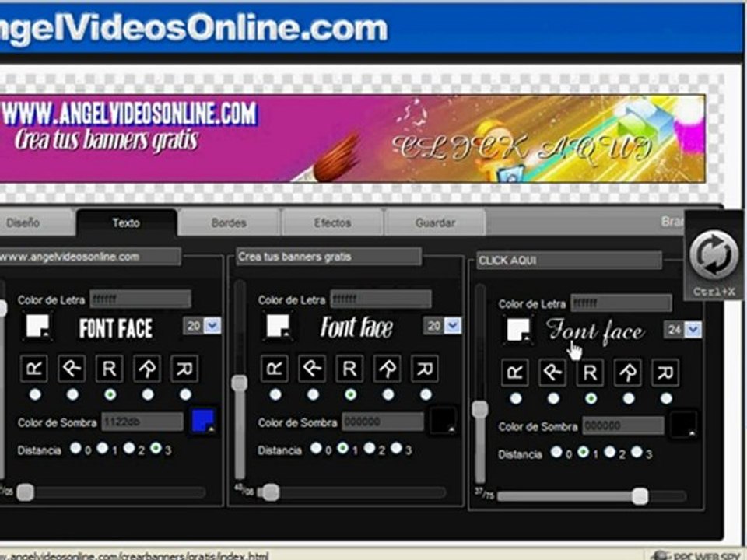Choose Distancia 0 in www.angelvideosonline.com panel
The image size is (747, 560).
(x=75, y=448)
